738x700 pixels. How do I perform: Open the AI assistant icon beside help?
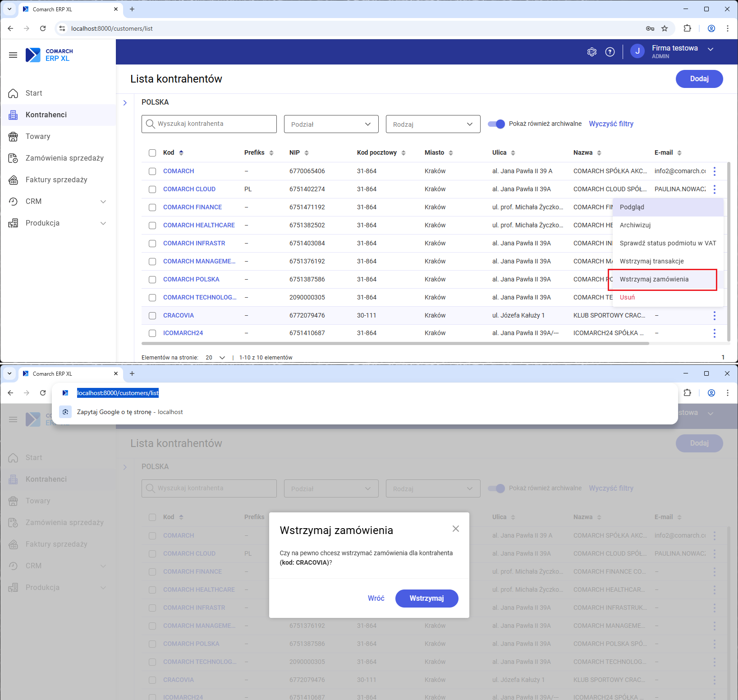pos(592,52)
